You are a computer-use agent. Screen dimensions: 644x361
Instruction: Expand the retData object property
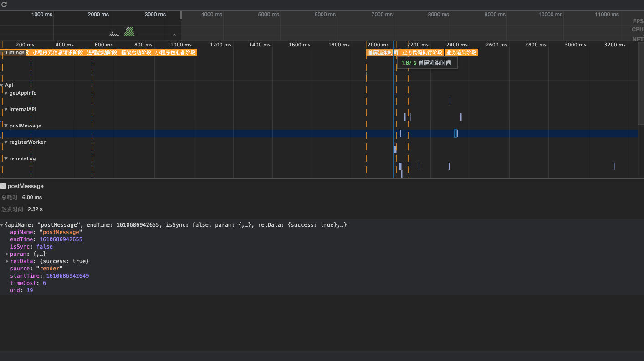coord(7,261)
